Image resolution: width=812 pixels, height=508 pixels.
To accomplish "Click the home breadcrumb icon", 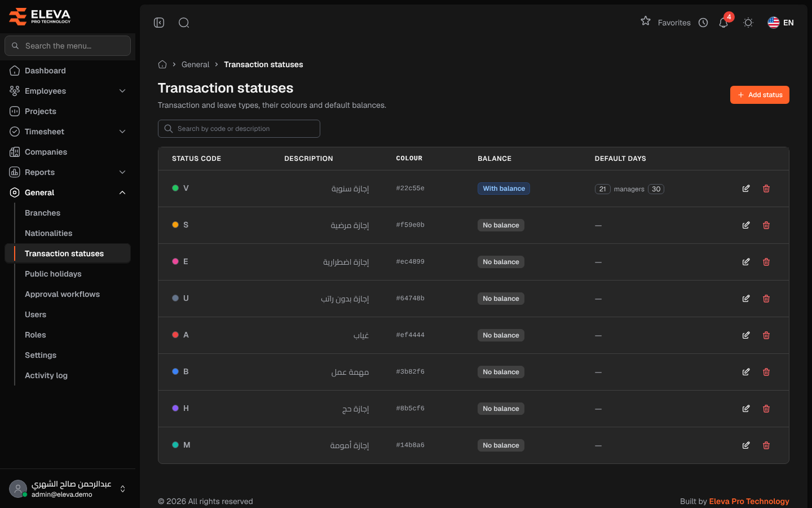I will (162, 64).
